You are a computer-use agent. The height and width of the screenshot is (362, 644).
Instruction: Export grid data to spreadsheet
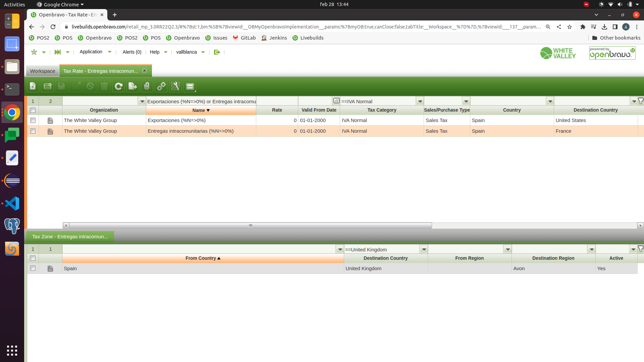(x=133, y=86)
